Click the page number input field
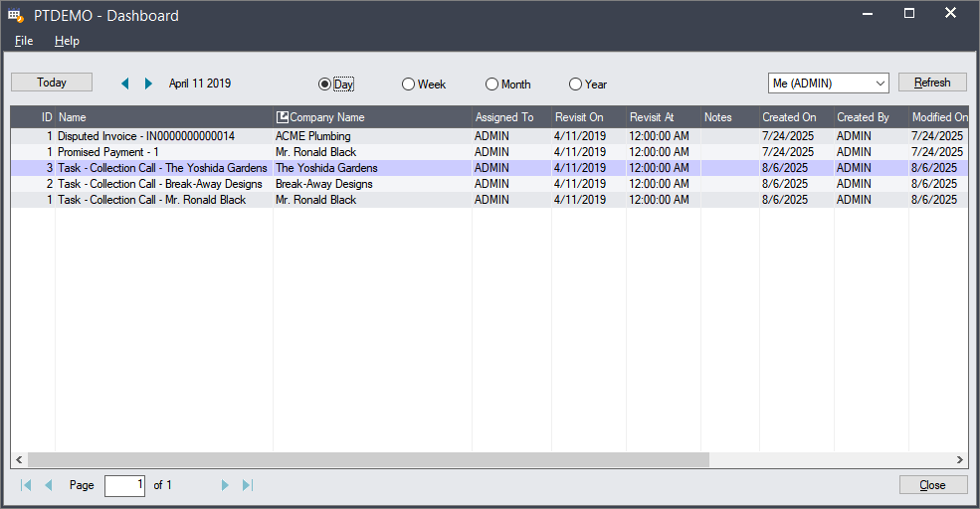The width and height of the screenshot is (980, 509). pos(124,485)
